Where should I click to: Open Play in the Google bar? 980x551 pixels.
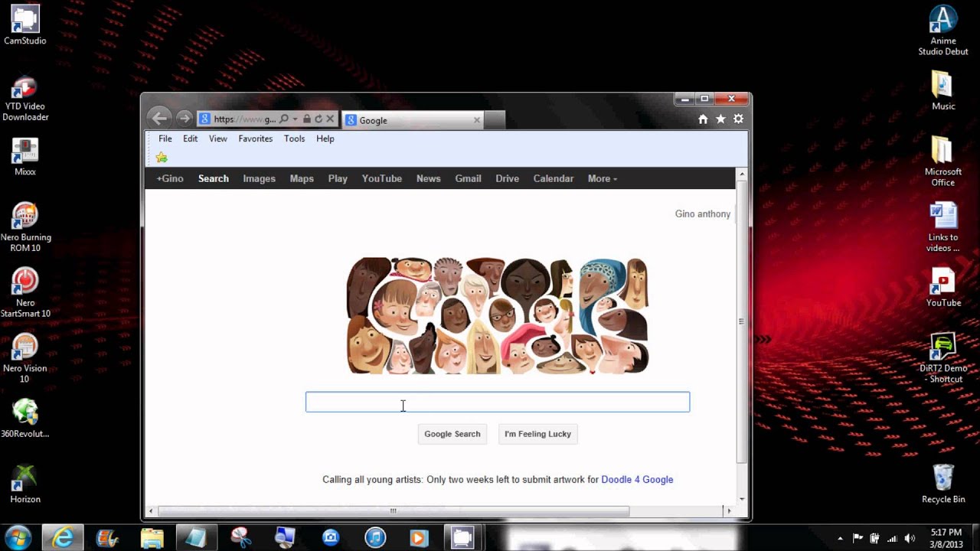(x=338, y=178)
